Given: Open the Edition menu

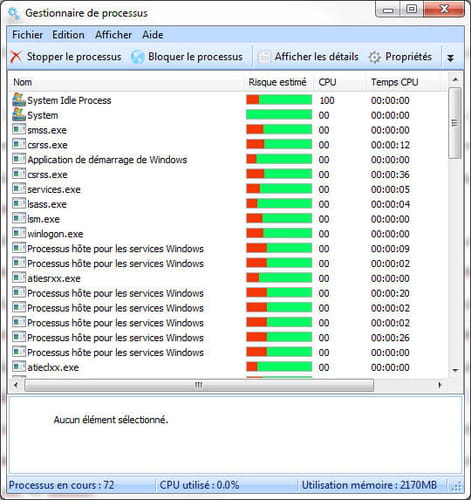Looking at the screenshot, I should (x=68, y=35).
